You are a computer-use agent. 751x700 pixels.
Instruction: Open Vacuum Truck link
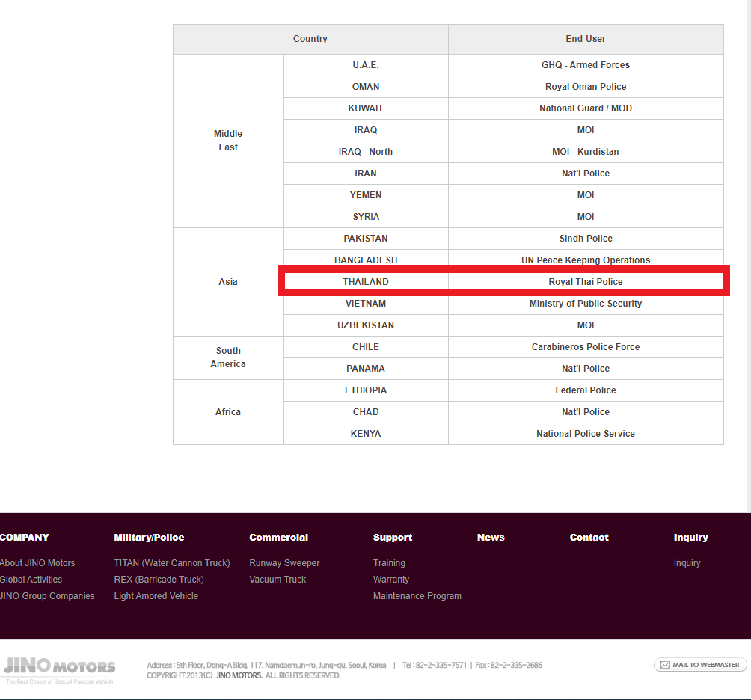[x=278, y=580]
